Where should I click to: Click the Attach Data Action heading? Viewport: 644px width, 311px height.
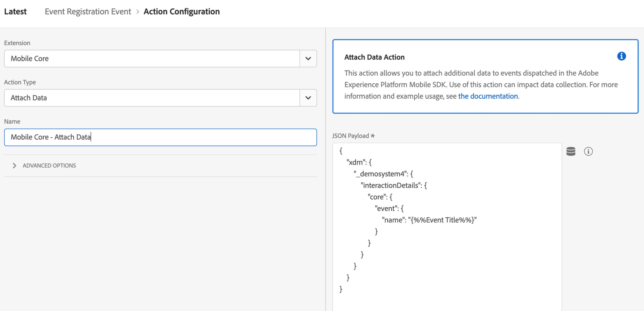click(374, 57)
